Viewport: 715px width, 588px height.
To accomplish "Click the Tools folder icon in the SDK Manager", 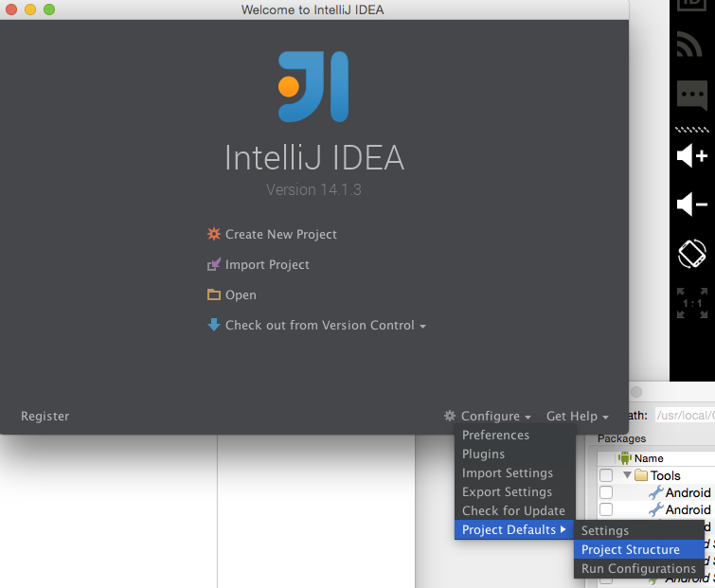I will [x=641, y=475].
